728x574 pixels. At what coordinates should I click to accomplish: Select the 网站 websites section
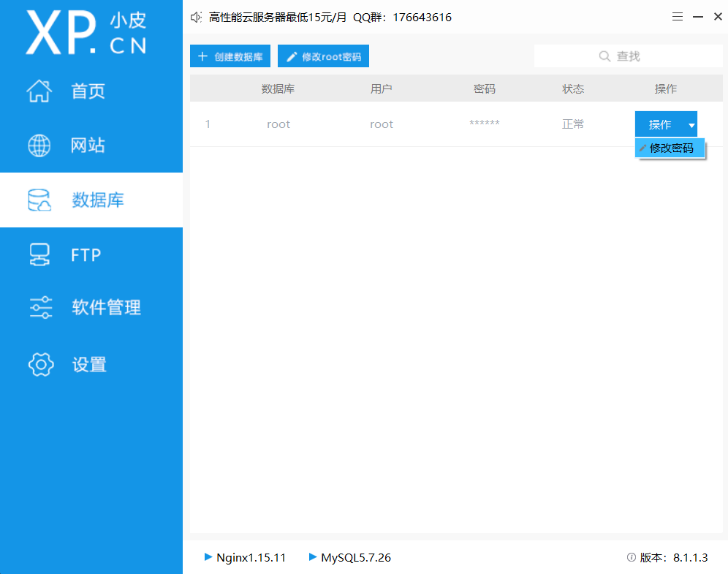pos(88,145)
